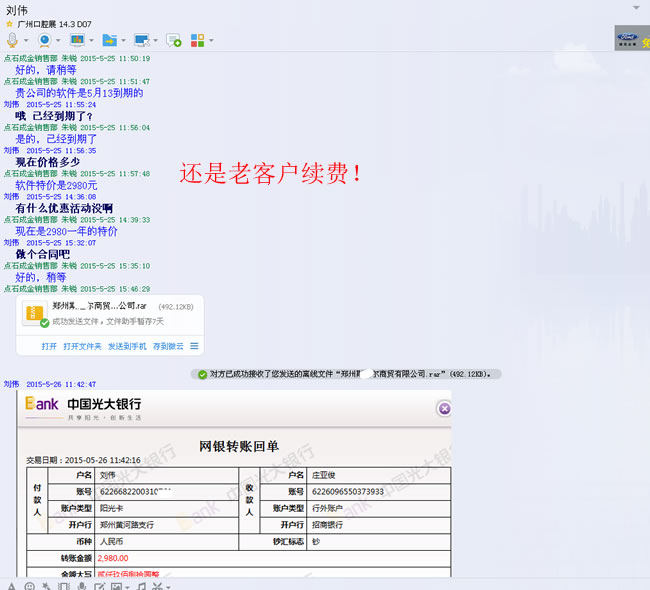
Task: Click the status text 广州口腔展 14.3 D07
Action: click(x=54, y=24)
